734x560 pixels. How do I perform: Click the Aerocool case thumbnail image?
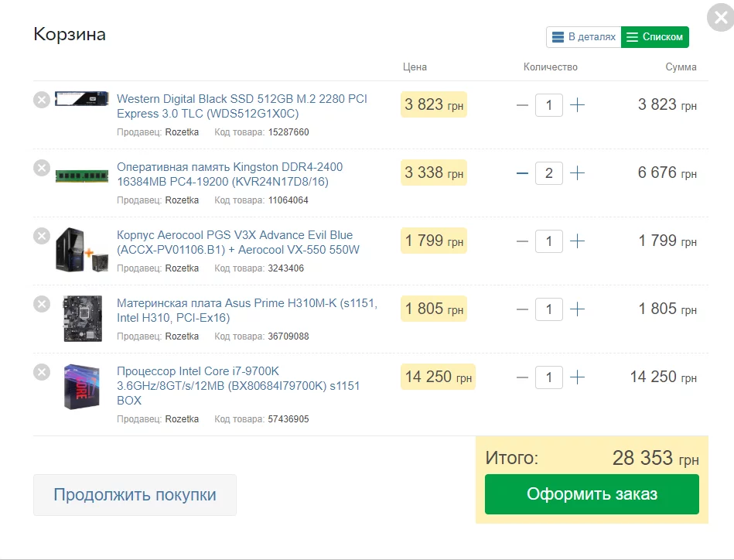click(82, 250)
